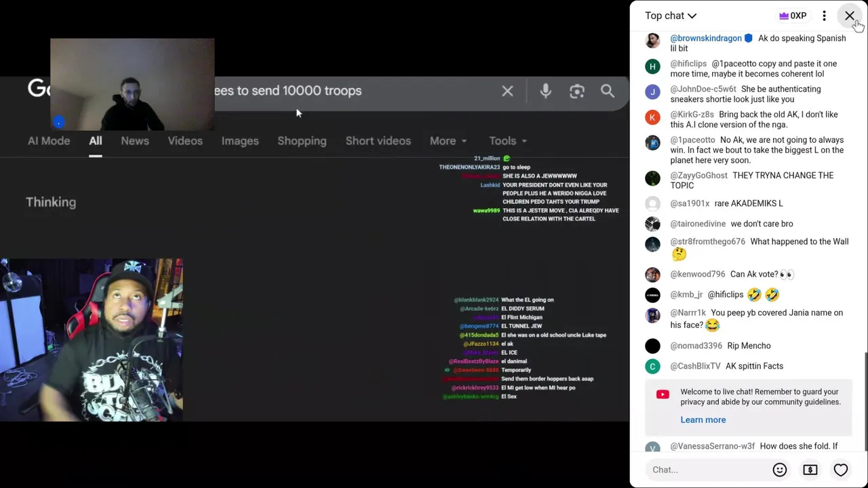Open Super Chat dollar icon
Image resolution: width=868 pixels, height=488 pixels.
[x=810, y=470]
